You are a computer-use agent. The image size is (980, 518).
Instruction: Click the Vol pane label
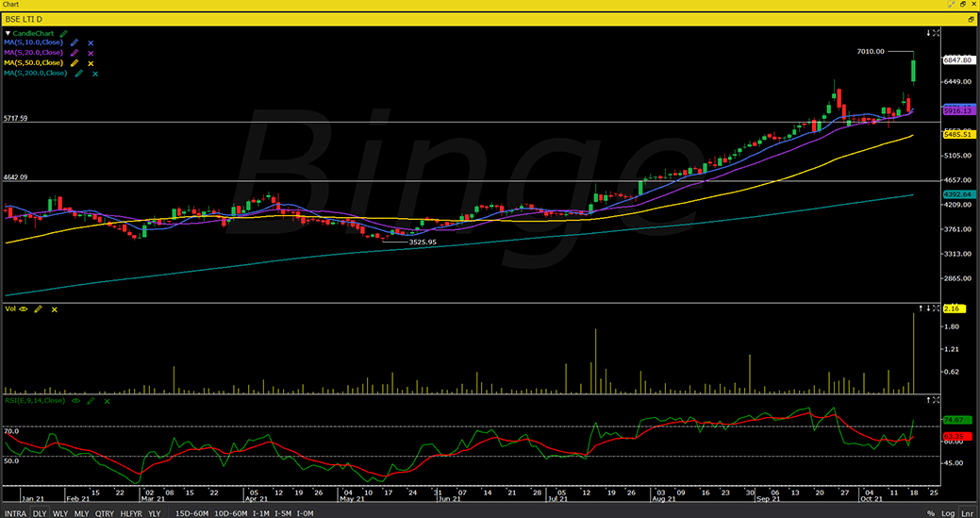pyautogui.click(x=10, y=309)
